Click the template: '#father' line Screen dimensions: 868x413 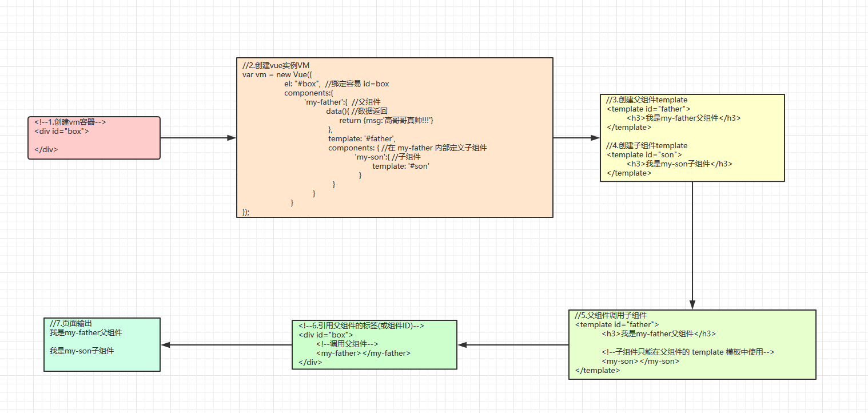(362, 138)
